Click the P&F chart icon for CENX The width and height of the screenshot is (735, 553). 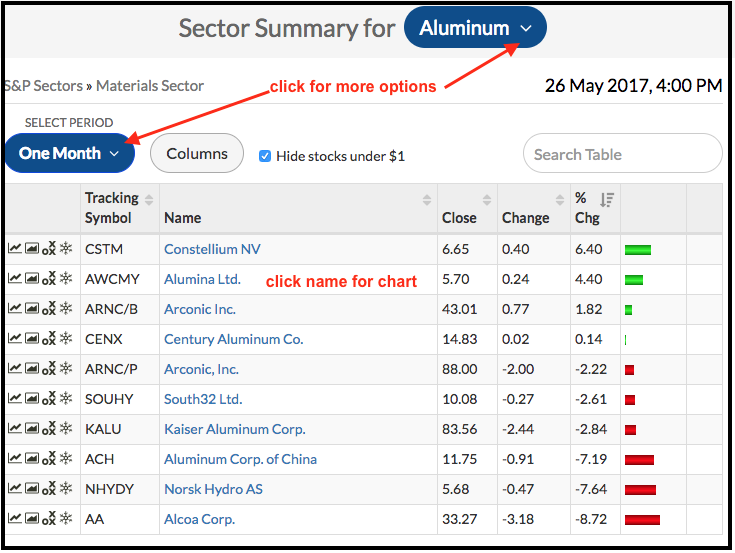(x=49, y=340)
